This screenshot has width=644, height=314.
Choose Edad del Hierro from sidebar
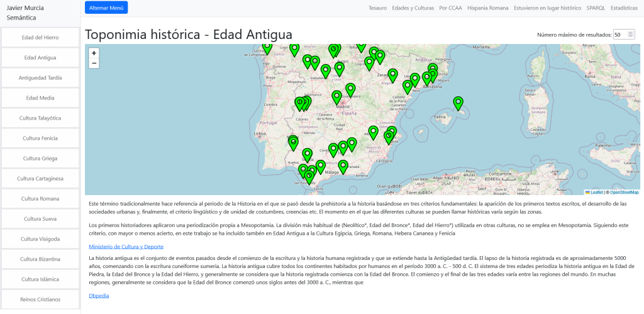coord(40,38)
